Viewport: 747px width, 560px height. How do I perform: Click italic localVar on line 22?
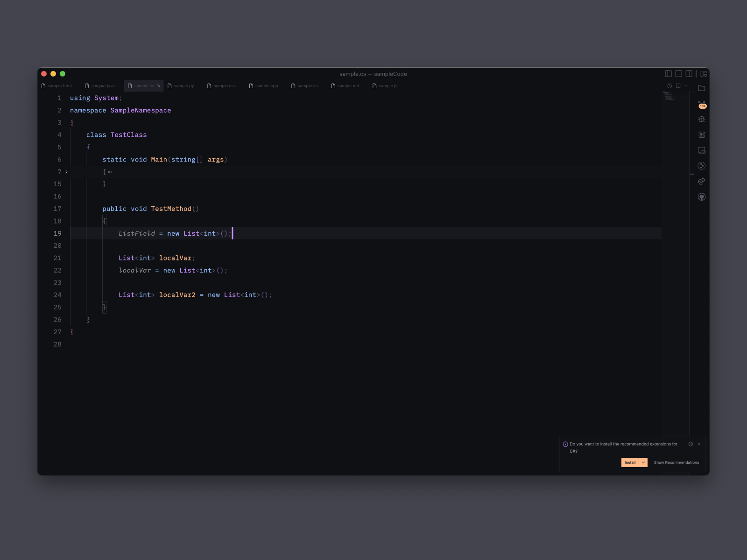(135, 270)
